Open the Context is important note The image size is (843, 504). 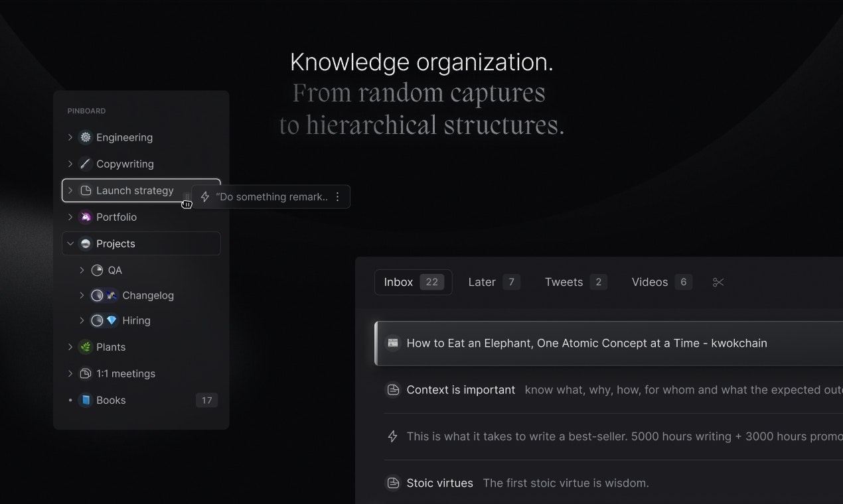click(x=613, y=390)
